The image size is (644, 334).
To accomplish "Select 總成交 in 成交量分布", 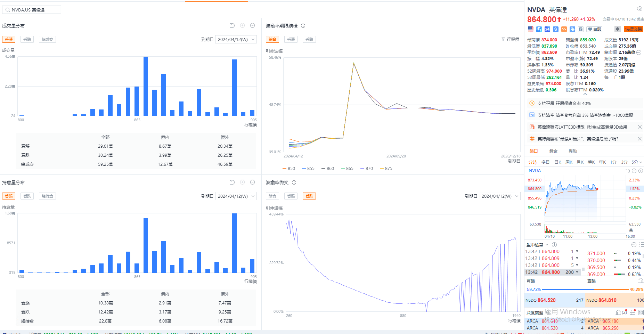I will tap(47, 39).
